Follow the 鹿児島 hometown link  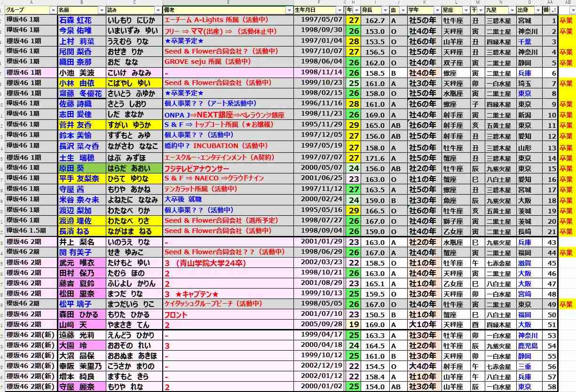pos(528,346)
